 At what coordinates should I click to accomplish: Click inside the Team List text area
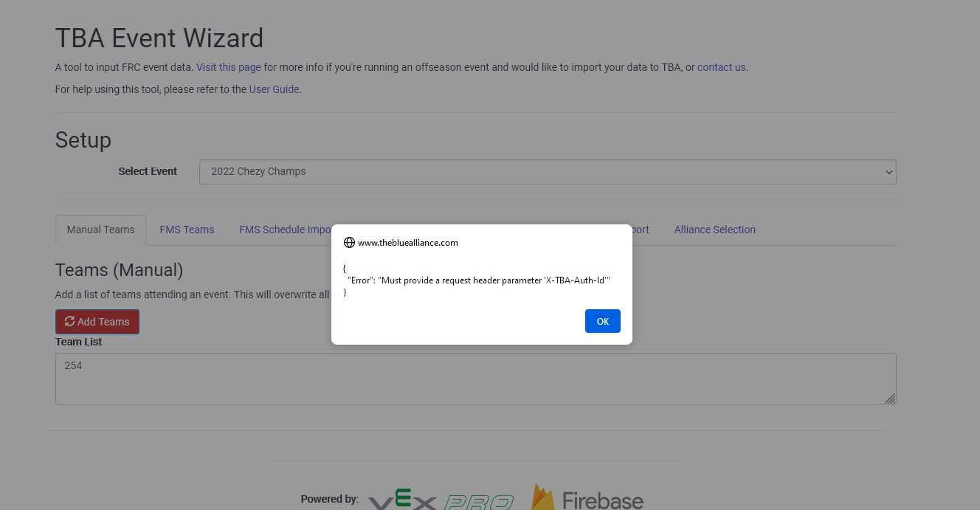(475, 376)
